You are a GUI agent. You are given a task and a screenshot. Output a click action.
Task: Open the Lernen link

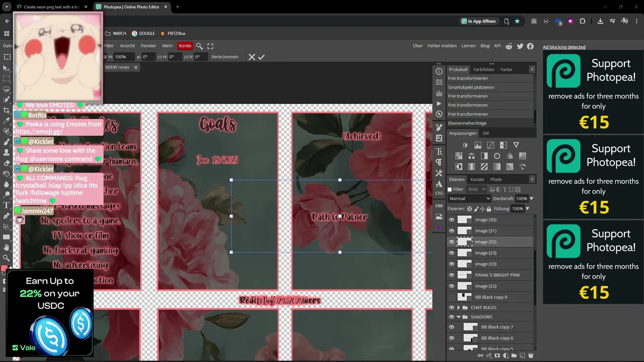(x=468, y=46)
